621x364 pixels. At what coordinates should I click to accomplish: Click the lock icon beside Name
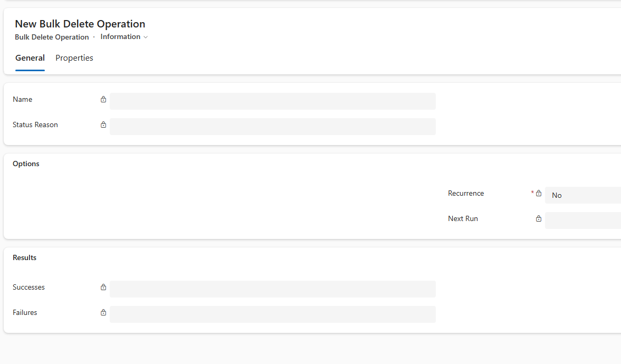pyautogui.click(x=103, y=99)
